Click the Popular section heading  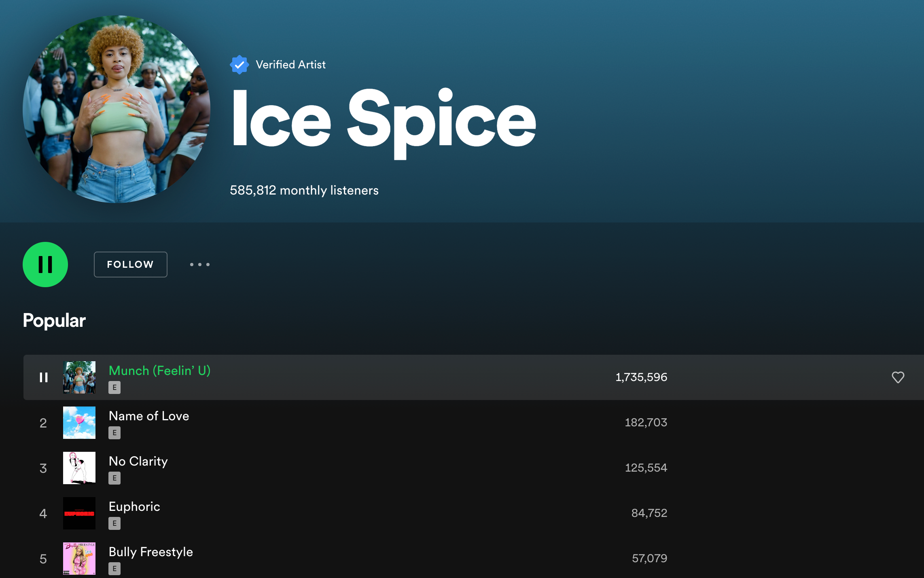(x=54, y=321)
